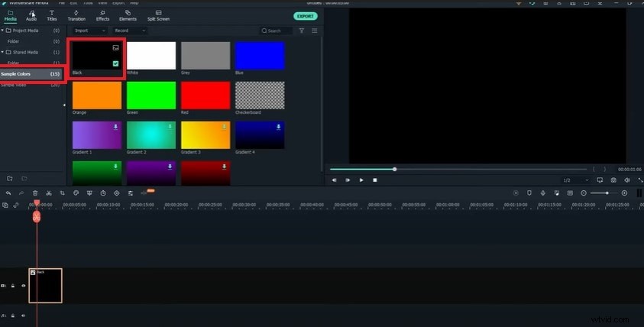This screenshot has height=327, width=644.
Task: Switch to the Transition tab
Action: point(76,15)
